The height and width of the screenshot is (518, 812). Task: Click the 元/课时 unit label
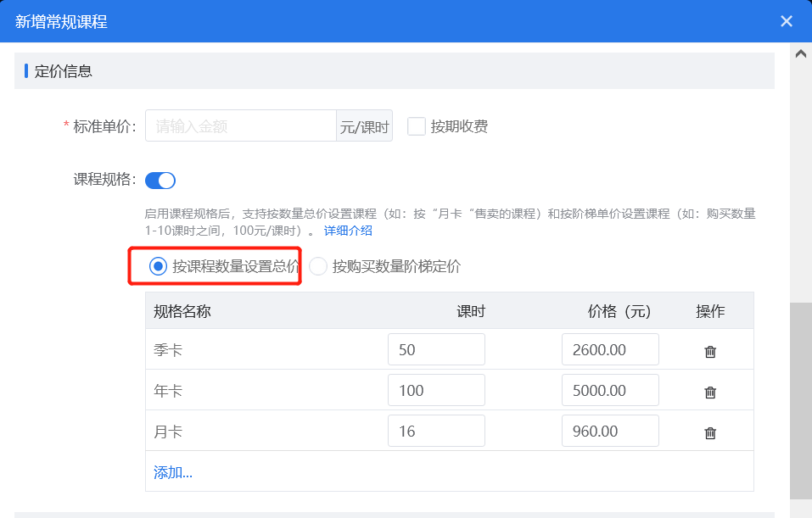tap(365, 125)
